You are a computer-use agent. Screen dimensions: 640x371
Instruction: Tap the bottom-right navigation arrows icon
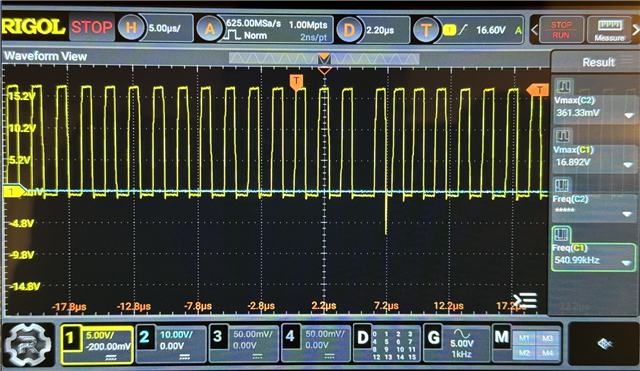[x=604, y=344]
